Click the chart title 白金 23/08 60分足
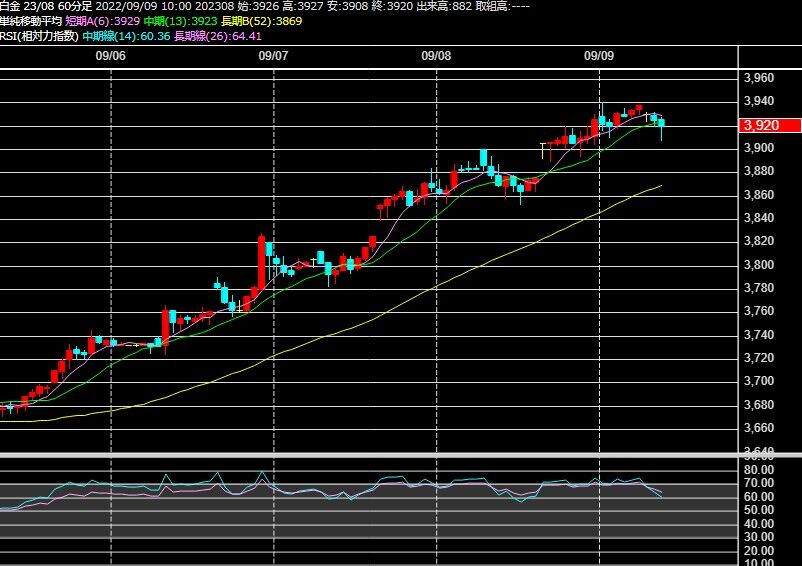802x566 pixels. pos(46,7)
